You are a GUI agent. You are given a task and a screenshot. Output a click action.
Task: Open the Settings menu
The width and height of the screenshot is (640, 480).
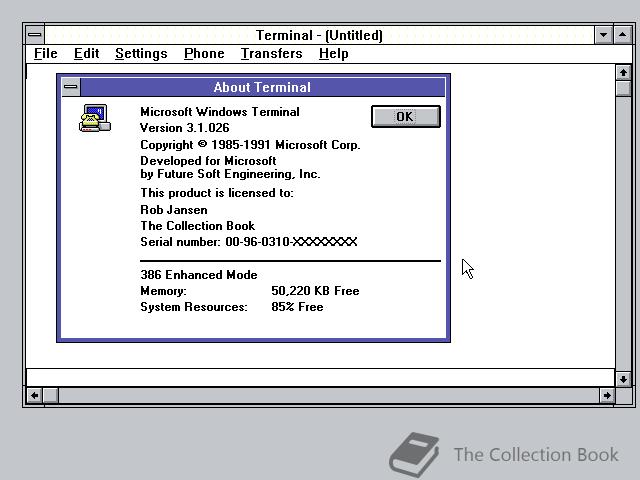tap(141, 53)
